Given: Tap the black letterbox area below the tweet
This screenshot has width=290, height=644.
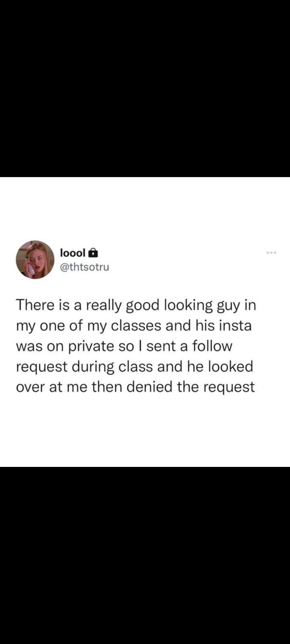Looking at the screenshot, I should point(145,555).
